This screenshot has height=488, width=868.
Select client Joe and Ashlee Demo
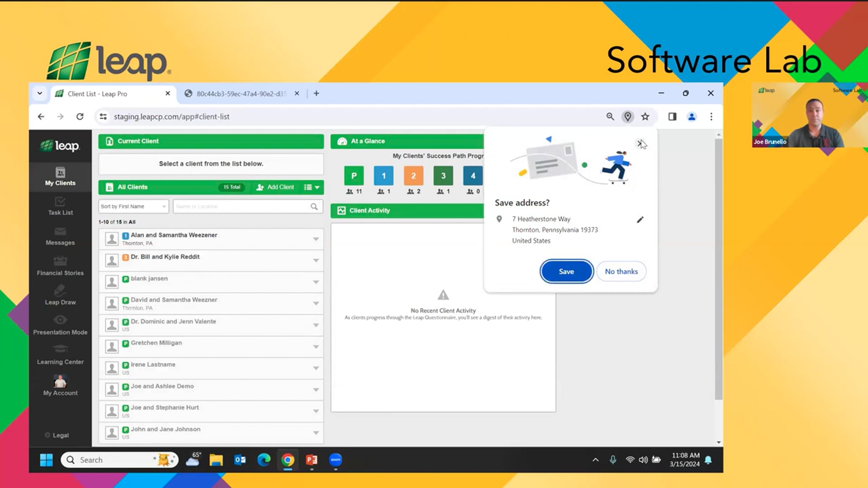(x=211, y=389)
